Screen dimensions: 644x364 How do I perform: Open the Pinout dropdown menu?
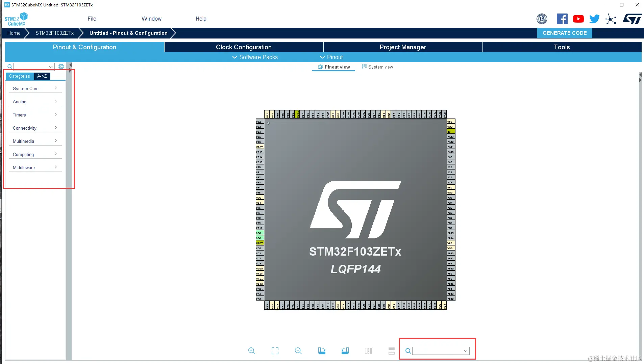(331, 57)
